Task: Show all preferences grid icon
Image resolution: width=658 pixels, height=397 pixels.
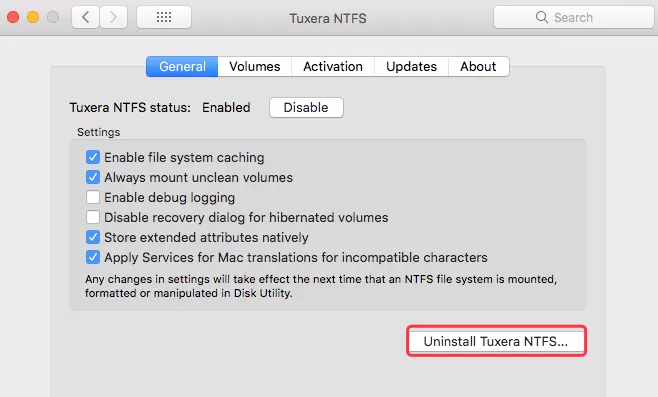Action: click(x=164, y=17)
